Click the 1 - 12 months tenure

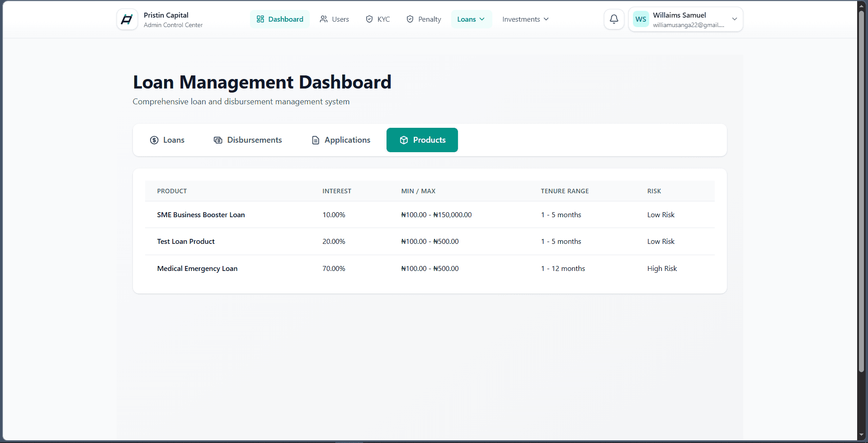563,268
